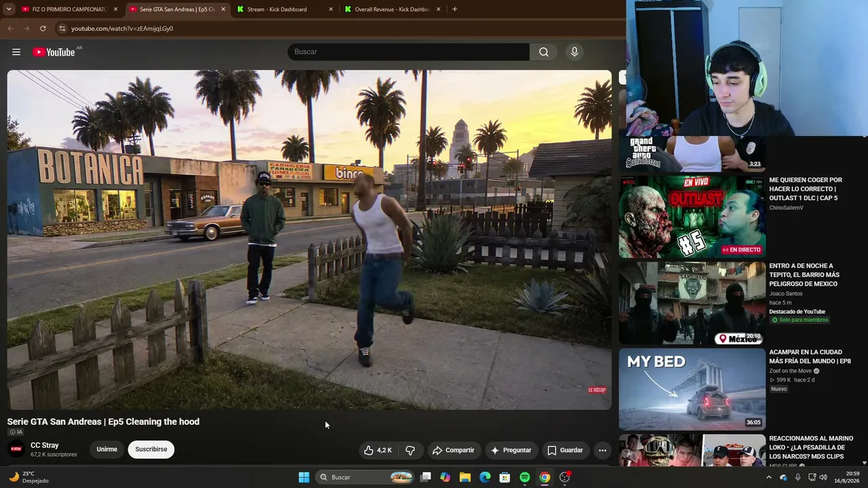Open the CC Stray channel name link
Viewport: 868px width, 488px height.
point(45,445)
